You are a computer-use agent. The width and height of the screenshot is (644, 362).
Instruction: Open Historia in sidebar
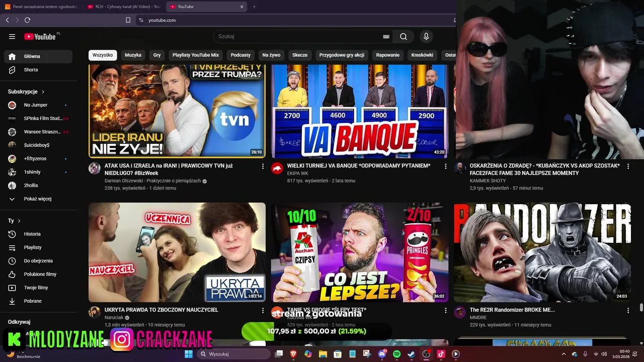point(38,234)
